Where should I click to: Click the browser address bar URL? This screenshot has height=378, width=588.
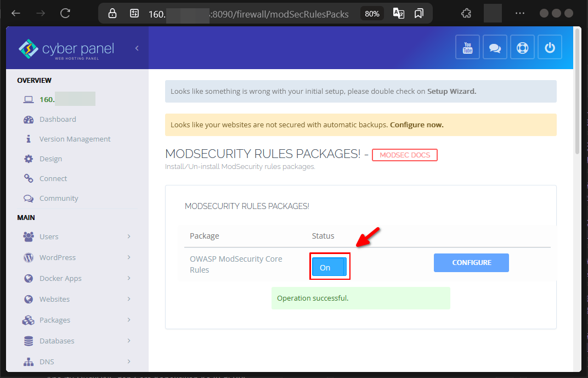pyautogui.click(x=248, y=14)
